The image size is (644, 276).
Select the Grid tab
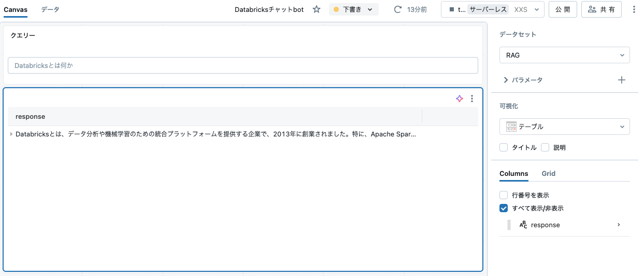(x=549, y=174)
